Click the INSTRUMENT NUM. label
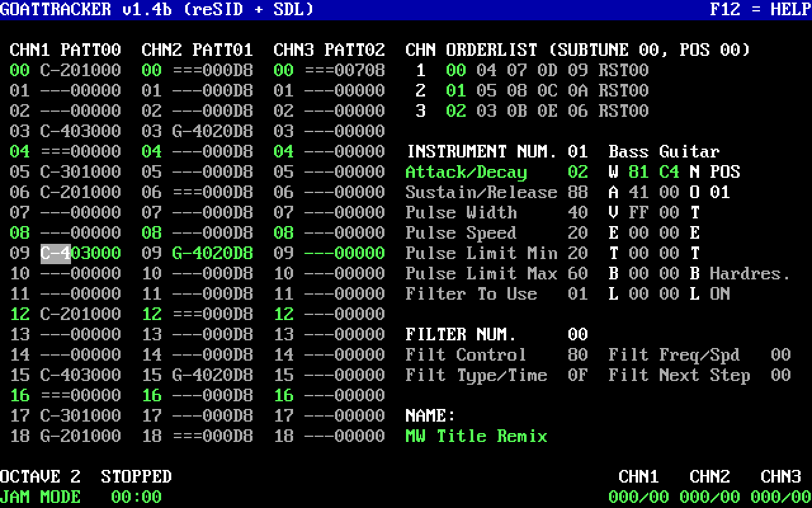Viewport: 812px width, 508px height. [481, 152]
